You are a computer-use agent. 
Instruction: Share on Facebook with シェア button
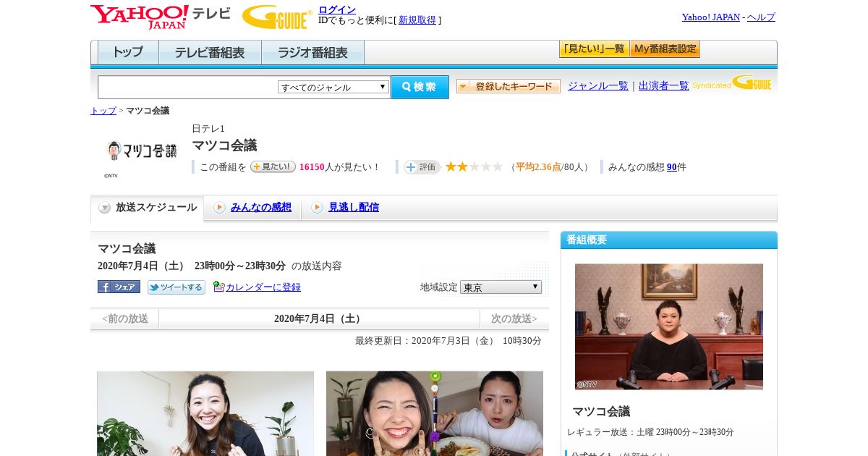pos(119,287)
